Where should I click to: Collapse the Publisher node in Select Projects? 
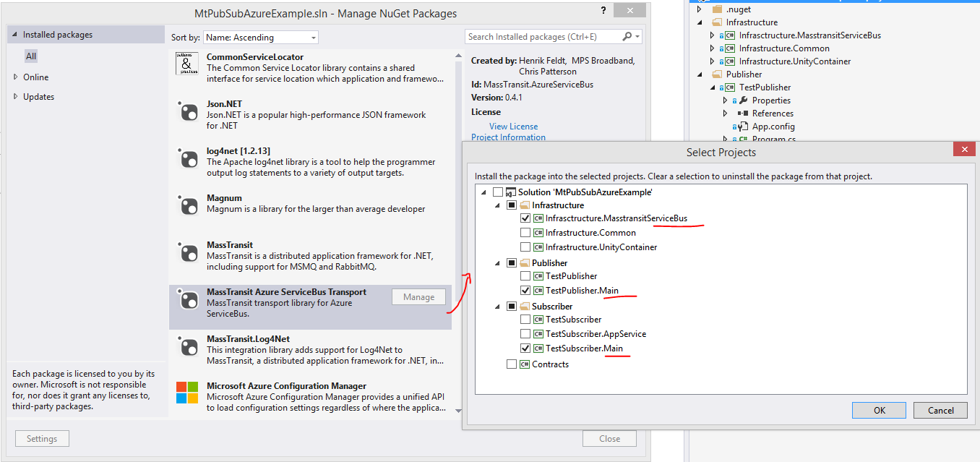497,263
